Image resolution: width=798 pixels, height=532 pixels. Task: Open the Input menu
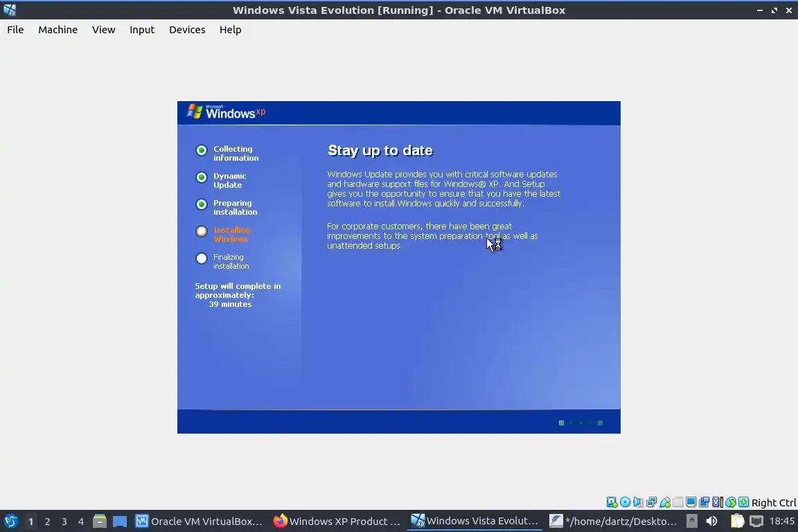coord(141,30)
